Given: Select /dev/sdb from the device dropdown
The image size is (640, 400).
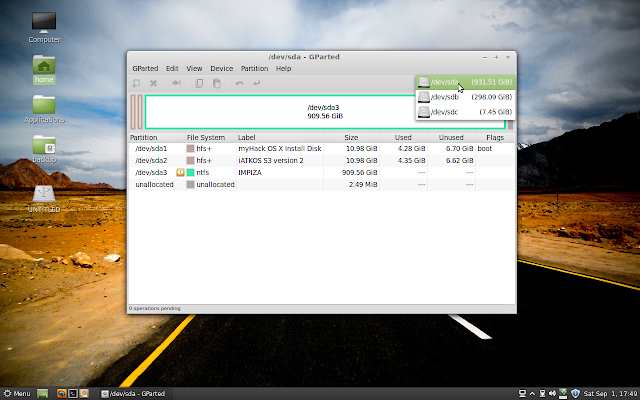Looking at the screenshot, I should [x=465, y=97].
